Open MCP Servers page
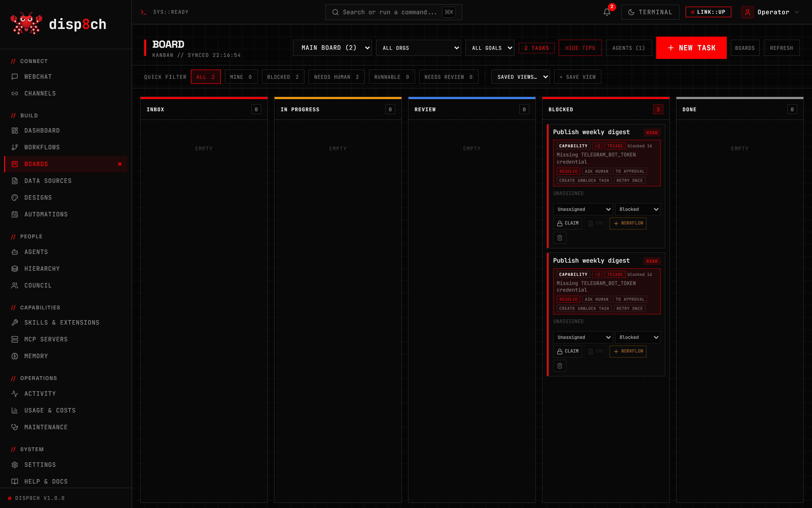Screen dimensions: 812x508 [x=66, y=339]
